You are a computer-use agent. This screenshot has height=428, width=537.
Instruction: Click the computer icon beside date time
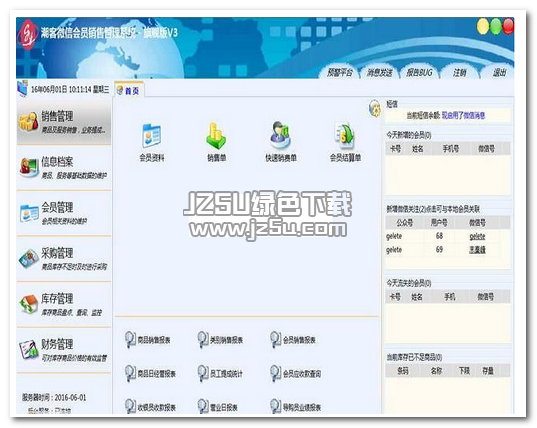pos(23,89)
